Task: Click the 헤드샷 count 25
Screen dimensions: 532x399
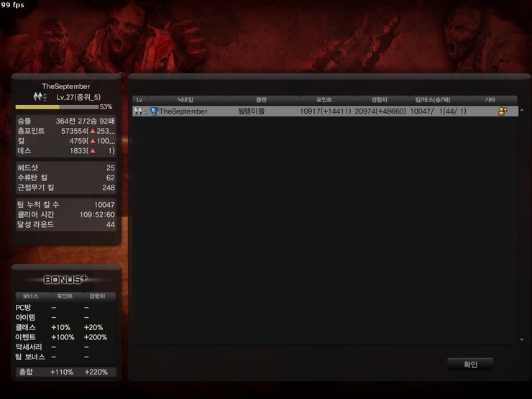Action: tap(111, 168)
